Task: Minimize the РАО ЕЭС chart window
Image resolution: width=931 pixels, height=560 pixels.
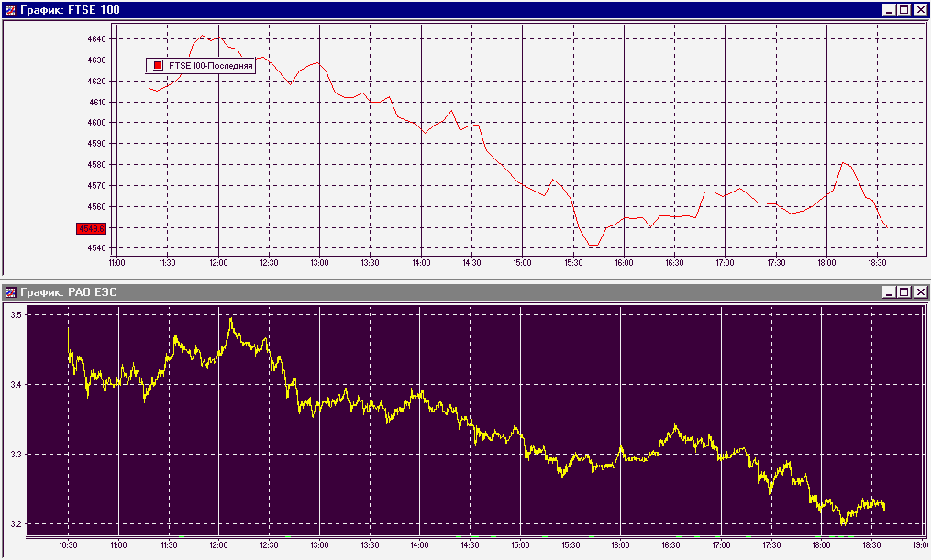Action: (x=888, y=291)
